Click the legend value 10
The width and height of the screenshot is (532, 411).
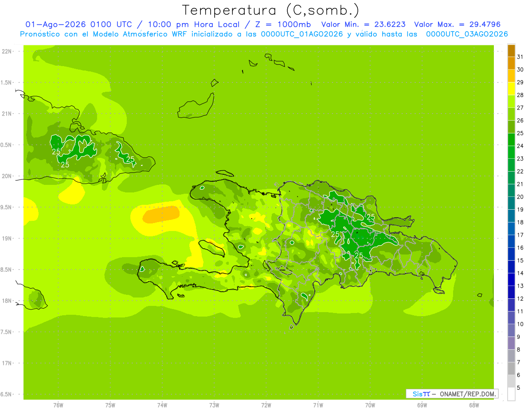(520, 324)
